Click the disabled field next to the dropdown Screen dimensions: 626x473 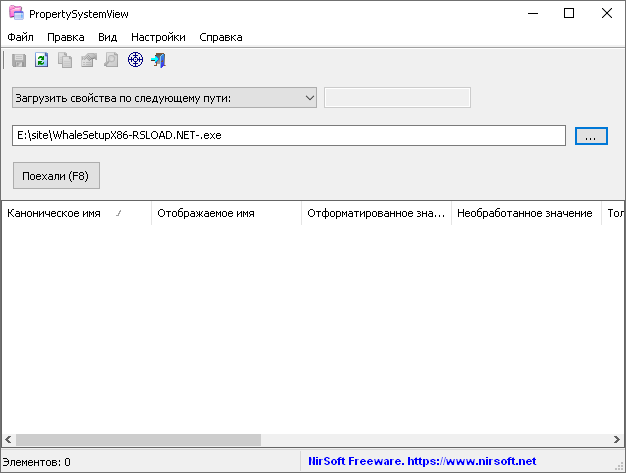(x=397, y=98)
